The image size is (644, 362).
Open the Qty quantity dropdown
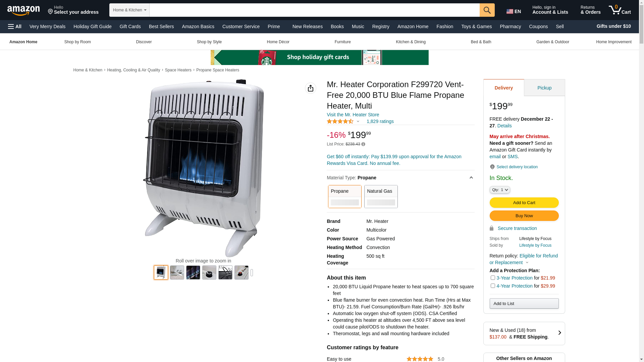point(500,190)
